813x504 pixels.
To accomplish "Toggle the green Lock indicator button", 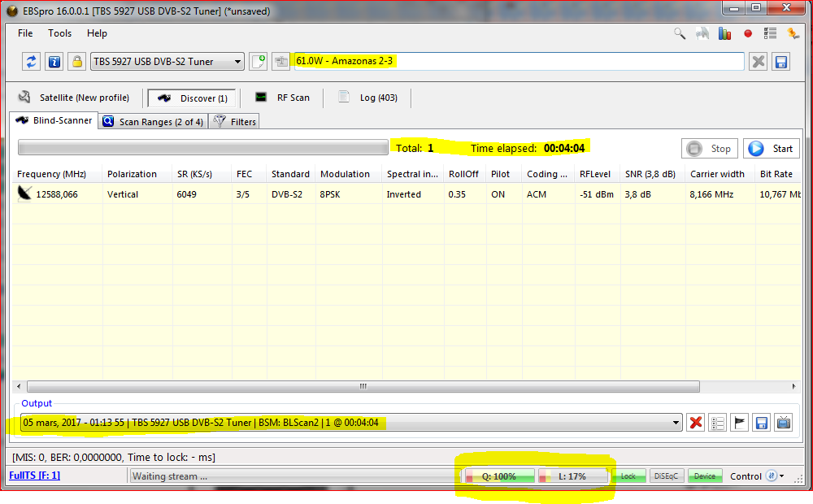I will [x=628, y=476].
